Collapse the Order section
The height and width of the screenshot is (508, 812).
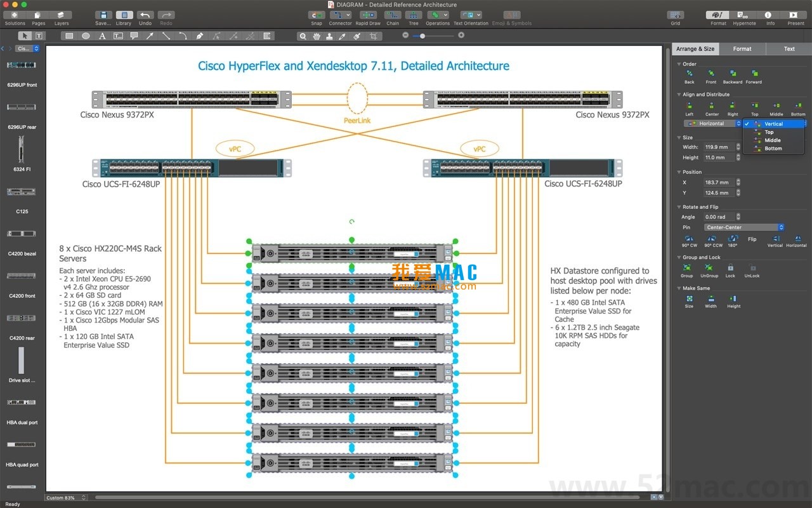pyautogui.click(x=678, y=64)
